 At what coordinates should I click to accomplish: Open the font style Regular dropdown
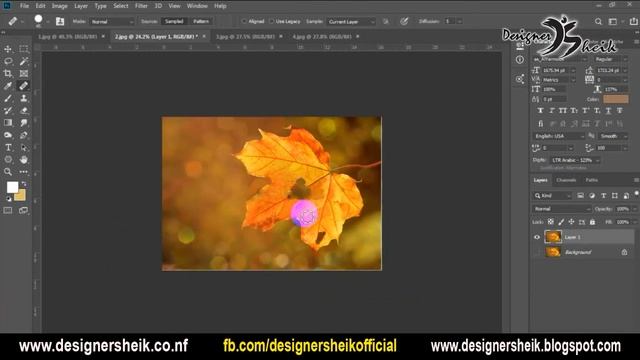pos(610,59)
